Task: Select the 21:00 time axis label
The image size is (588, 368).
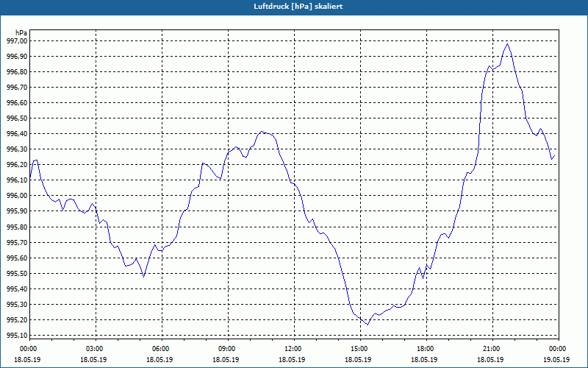Action: pyautogui.click(x=492, y=348)
